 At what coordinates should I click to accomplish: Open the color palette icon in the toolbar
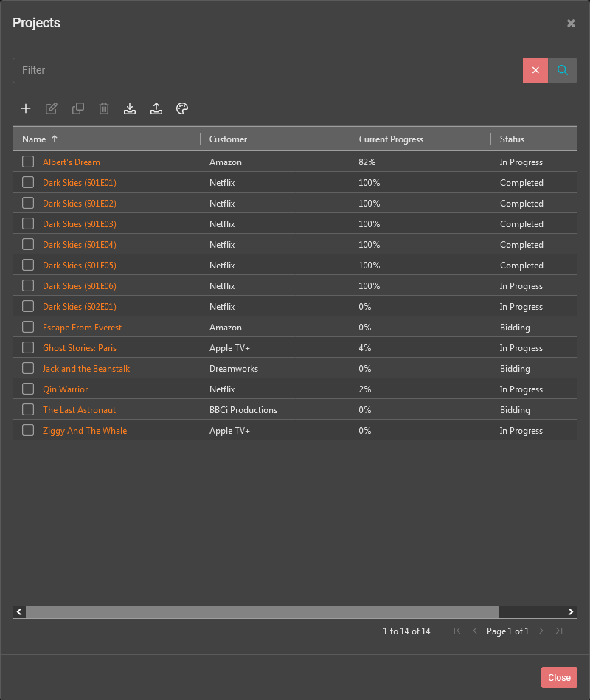click(182, 108)
